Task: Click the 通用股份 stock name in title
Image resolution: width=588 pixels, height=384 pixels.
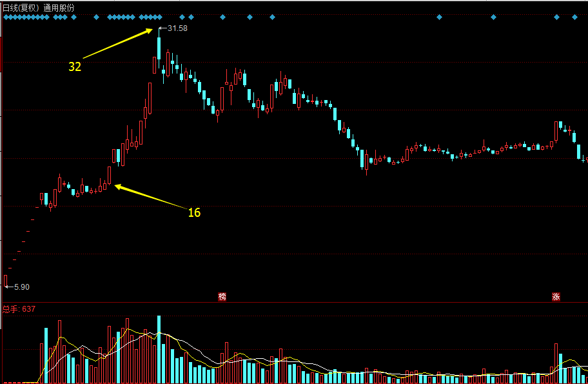Action: (x=59, y=8)
